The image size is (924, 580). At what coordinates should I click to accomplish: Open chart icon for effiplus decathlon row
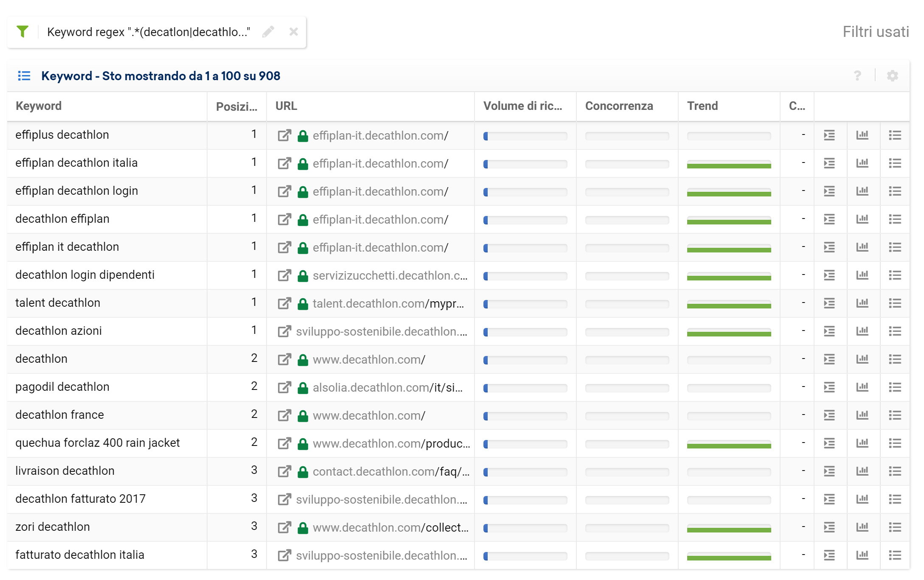click(862, 135)
